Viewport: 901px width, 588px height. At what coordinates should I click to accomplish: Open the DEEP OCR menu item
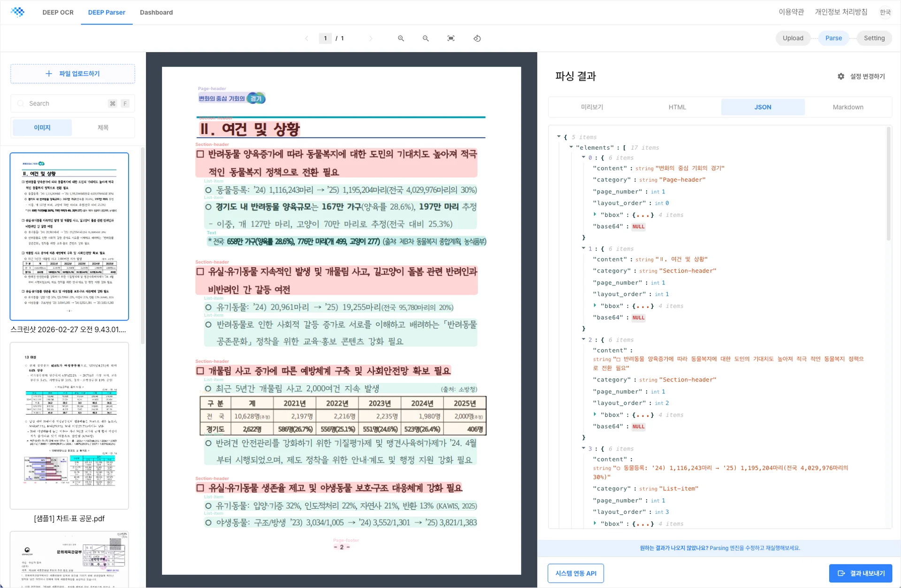[58, 12]
